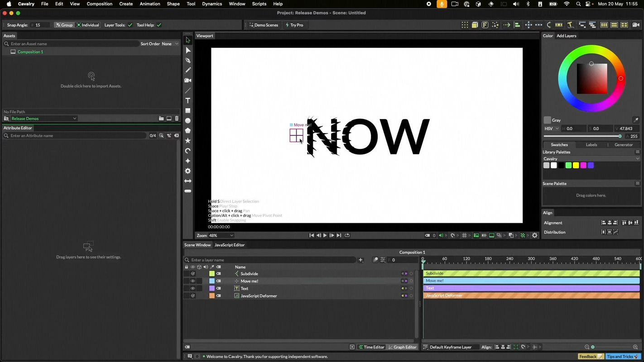644x362 pixels.
Task: Open Graph Editor view
Action: 402,347
